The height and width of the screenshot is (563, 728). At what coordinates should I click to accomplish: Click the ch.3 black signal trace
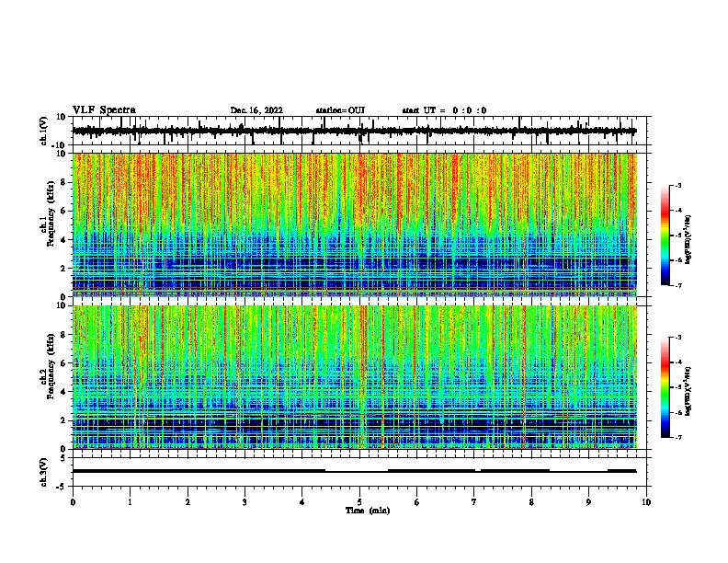354,471
